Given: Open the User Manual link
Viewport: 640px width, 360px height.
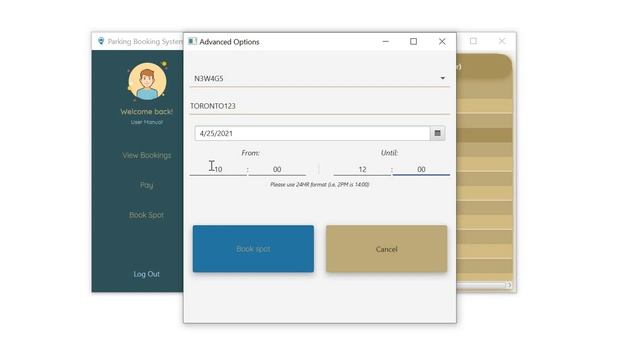Looking at the screenshot, I should [147, 122].
